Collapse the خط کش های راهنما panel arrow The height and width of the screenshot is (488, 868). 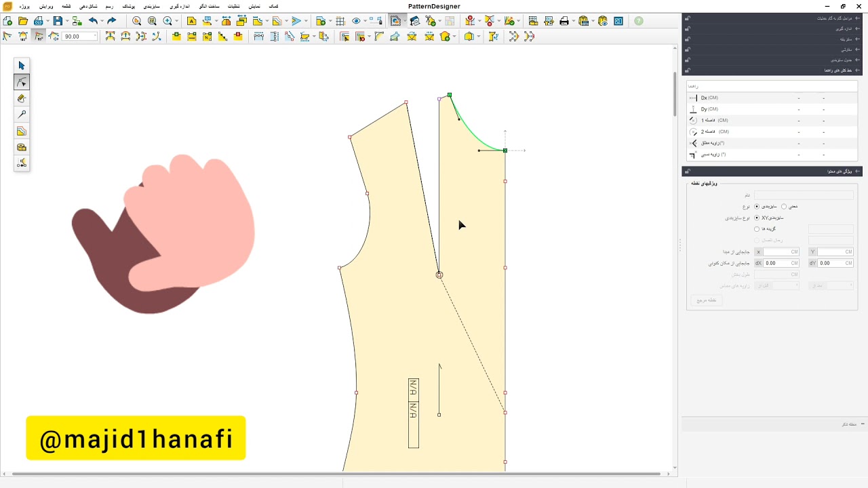[858, 70]
